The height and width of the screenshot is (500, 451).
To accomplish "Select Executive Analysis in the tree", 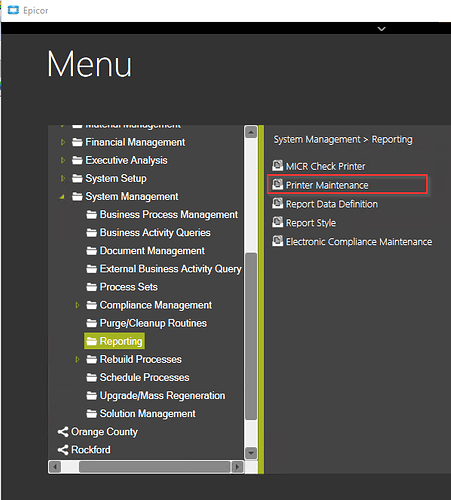I will click(x=126, y=160).
